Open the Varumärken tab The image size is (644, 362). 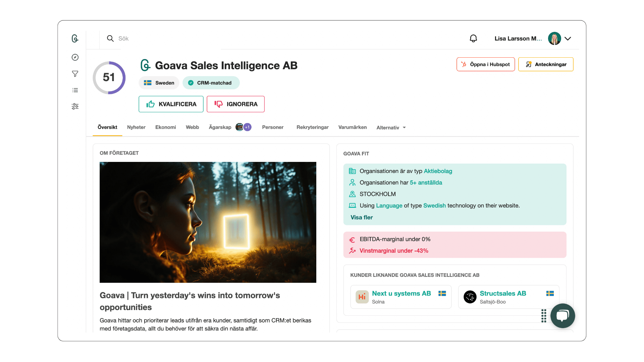[353, 127]
